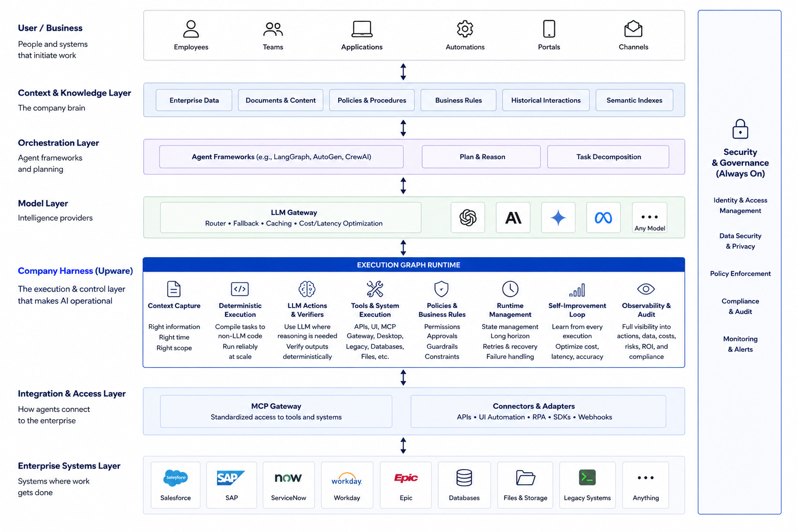Click Monitoring & Alerts text
Screen dimensions: 798x532
[x=740, y=344]
